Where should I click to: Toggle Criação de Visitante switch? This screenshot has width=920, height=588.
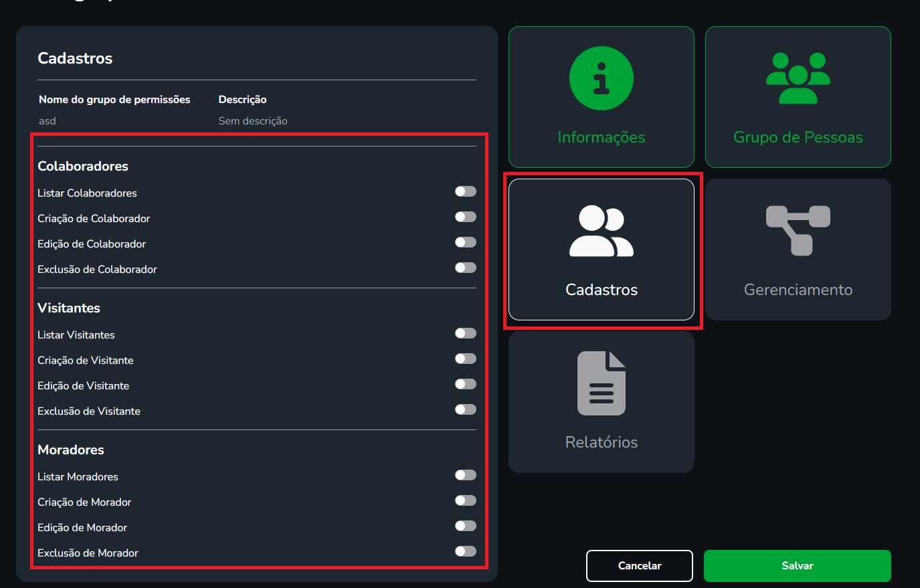[465, 359]
